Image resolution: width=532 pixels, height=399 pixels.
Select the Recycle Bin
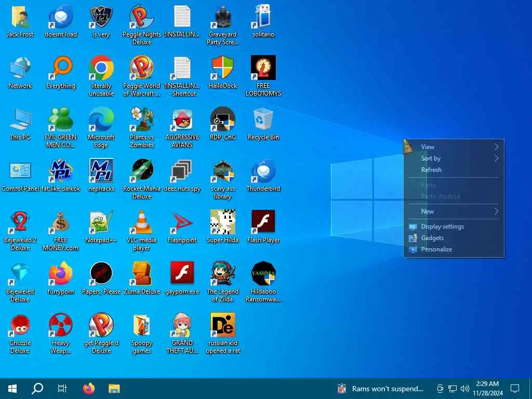[263, 119]
